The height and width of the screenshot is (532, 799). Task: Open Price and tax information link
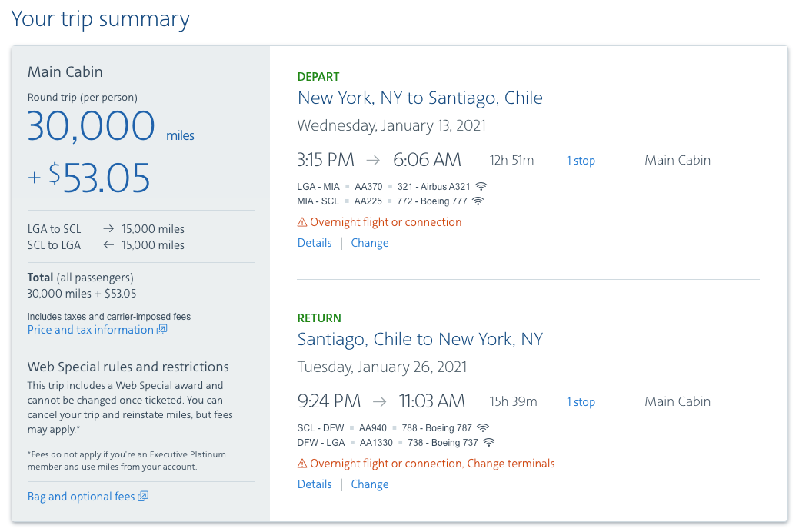[91, 330]
